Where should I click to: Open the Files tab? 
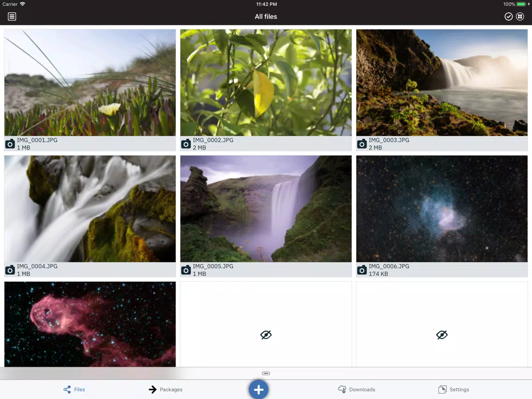[x=74, y=390]
